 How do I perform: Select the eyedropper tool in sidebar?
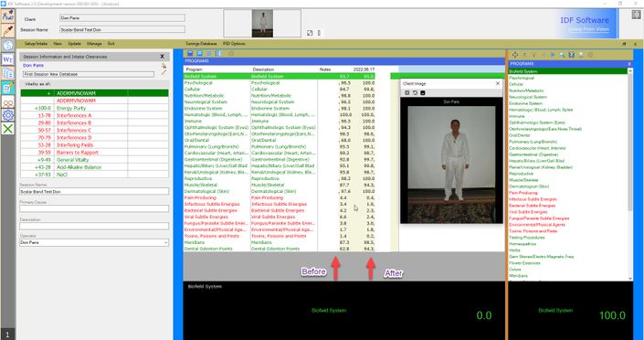click(x=8, y=30)
